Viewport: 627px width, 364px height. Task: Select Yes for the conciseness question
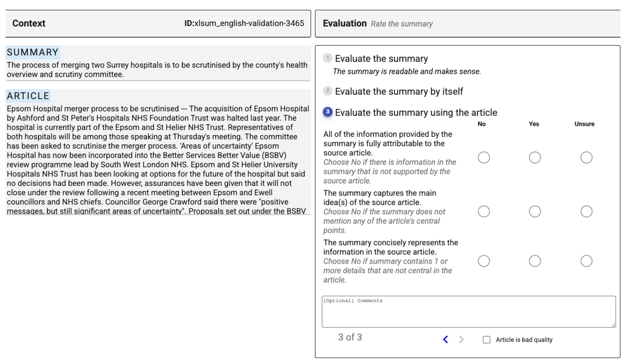pos(535,261)
